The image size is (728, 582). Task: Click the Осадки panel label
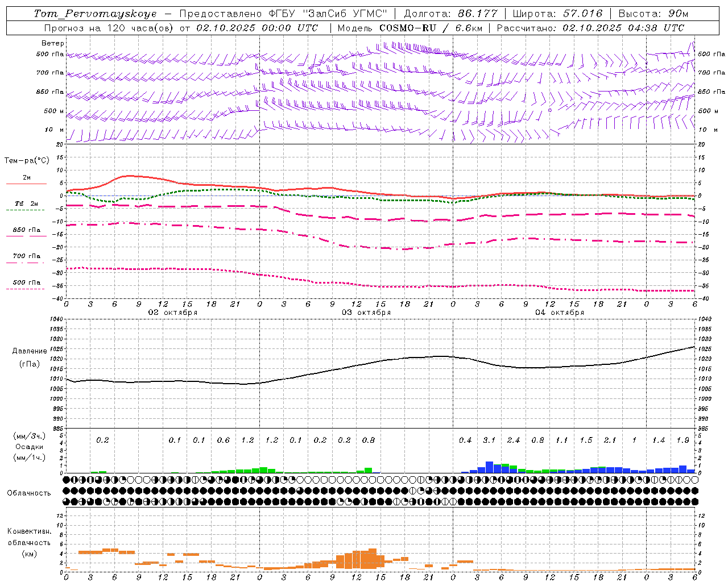(x=29, y=447)
